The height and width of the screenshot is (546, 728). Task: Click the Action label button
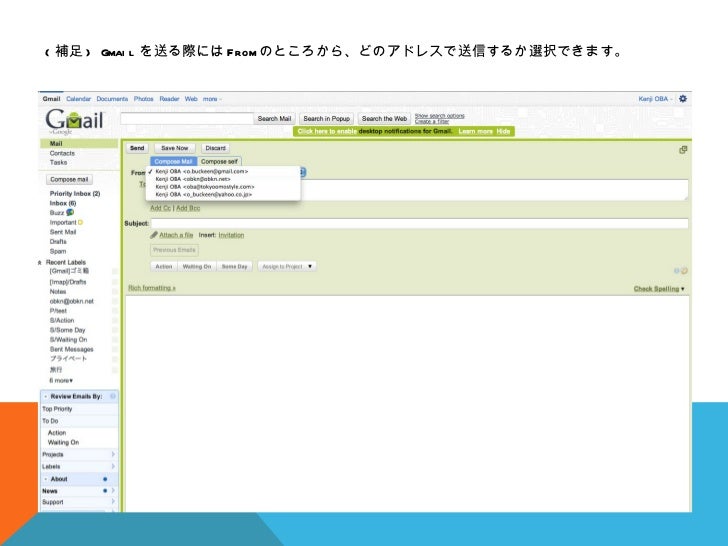pos(163,266)
